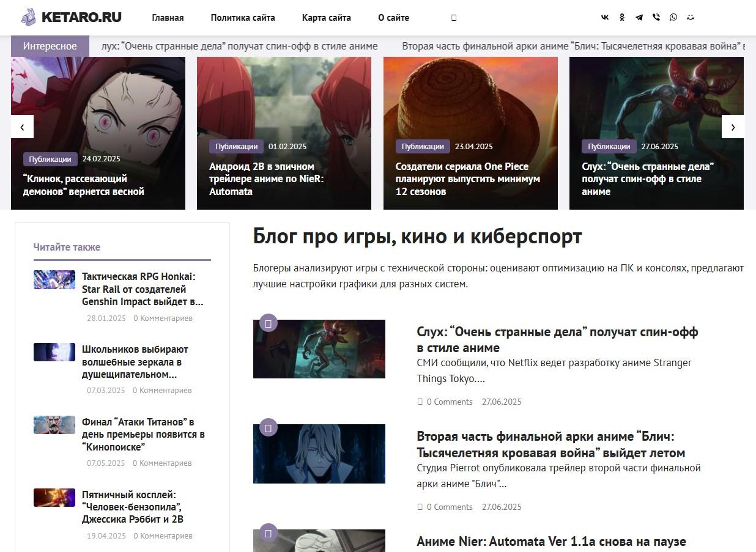Image resolution: width=756 pixels, height=552 pixels.
Task: Open О сайте menu item
Action: [x=393, y=18]
